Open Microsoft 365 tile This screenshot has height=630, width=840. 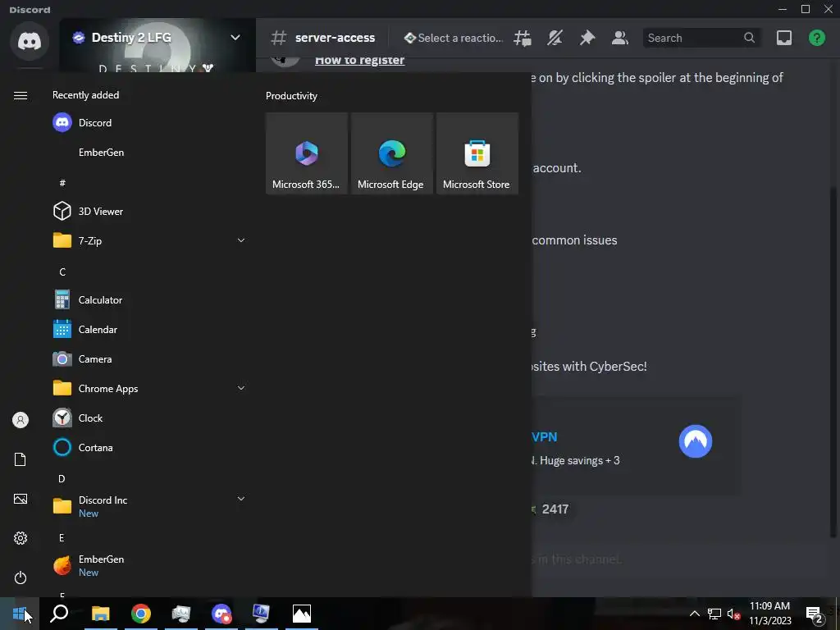click(x=307, y=153)
